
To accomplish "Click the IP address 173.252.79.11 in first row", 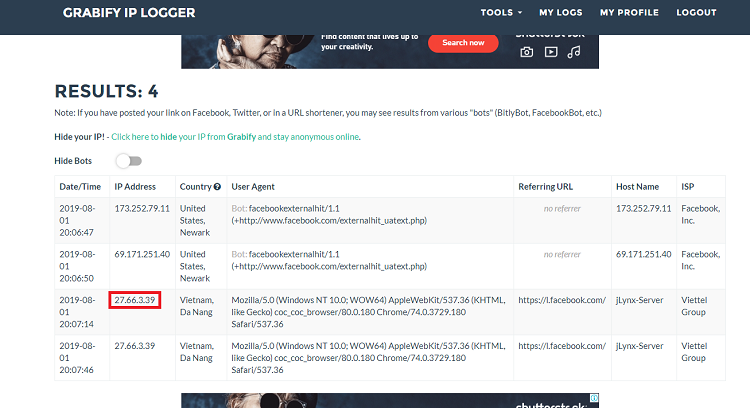I will [142, 209].
